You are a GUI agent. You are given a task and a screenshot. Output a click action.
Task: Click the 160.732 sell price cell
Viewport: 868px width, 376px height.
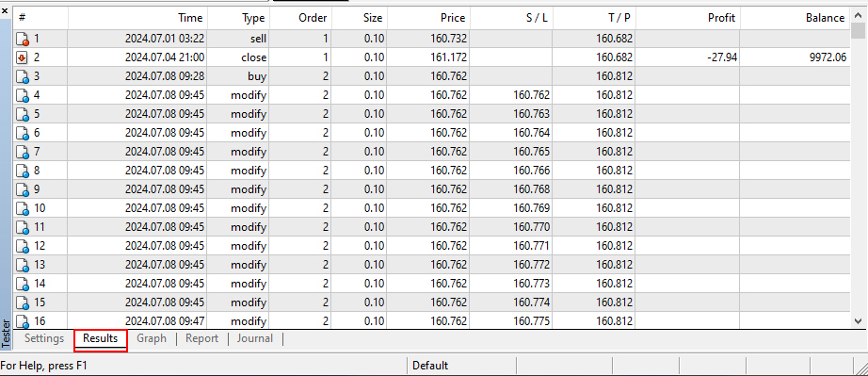pos(448,39)
